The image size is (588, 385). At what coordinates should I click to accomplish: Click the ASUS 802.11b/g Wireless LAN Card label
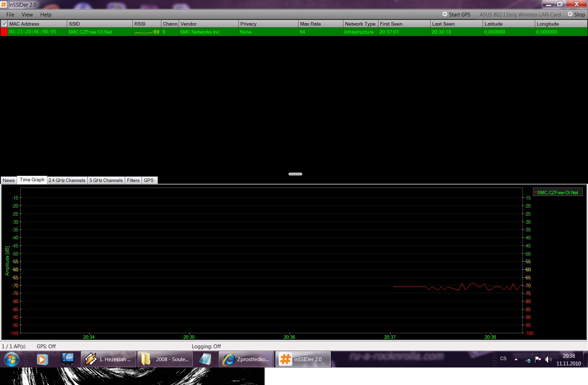coord(520,14)
